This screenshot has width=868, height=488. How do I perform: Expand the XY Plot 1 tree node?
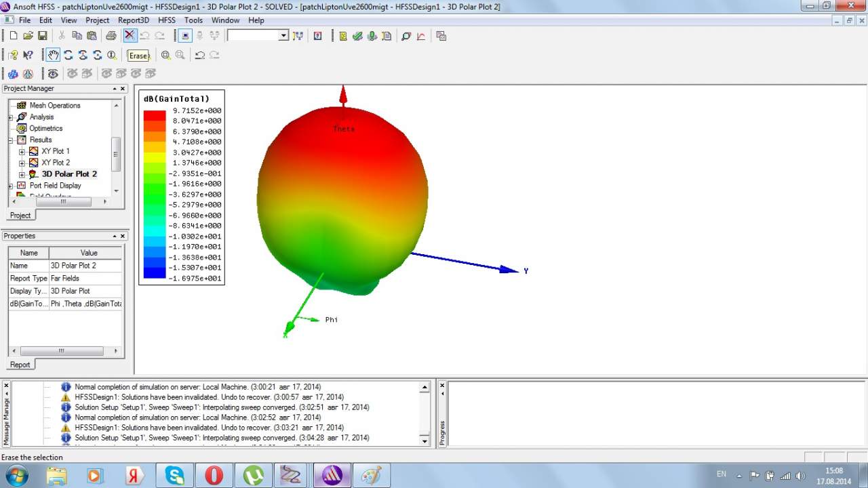point(22,151)
